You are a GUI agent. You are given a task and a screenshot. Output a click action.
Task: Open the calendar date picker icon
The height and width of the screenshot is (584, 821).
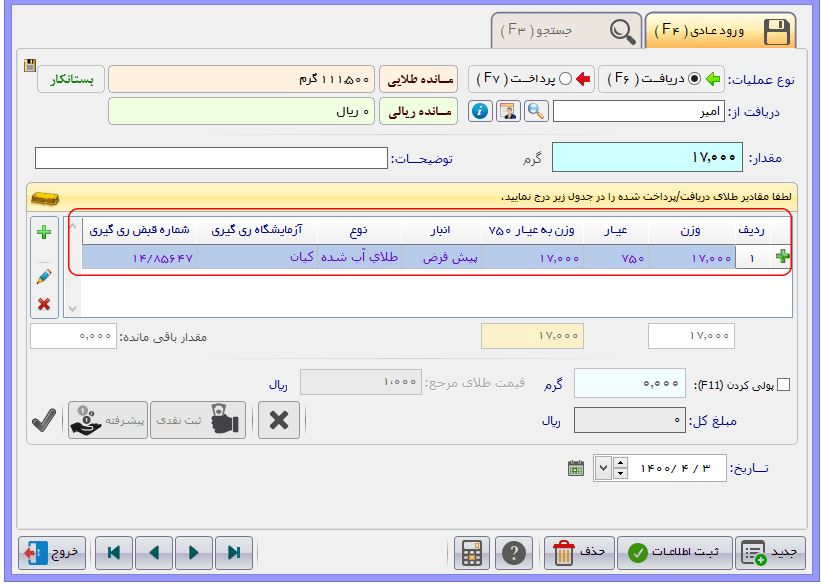tap(576, 468)
